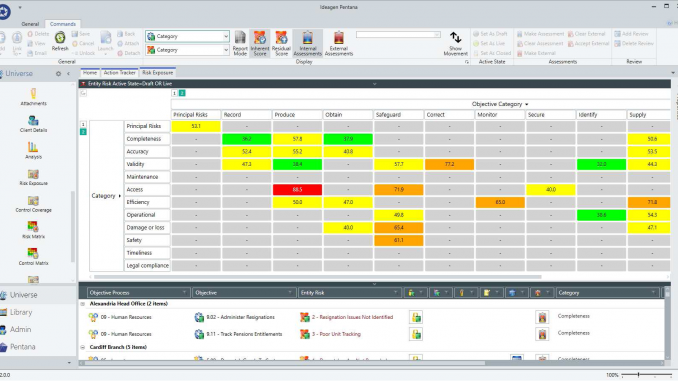Select column level 1 toggle above the matrix
Screen dimensions: 678x381
174,93
